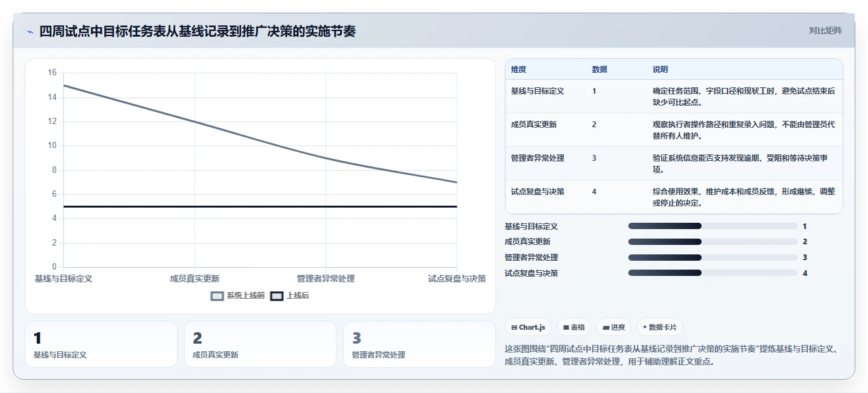Click the 对比矩阵 label in header
The image size is (868, 393).
(x=825, y=30)
